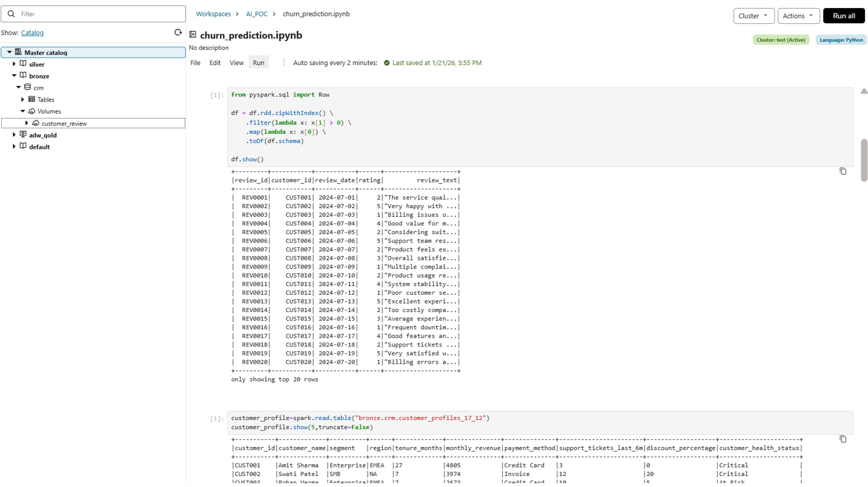Copy output of the first cell
868x487 pixels.
click(843, 171)
